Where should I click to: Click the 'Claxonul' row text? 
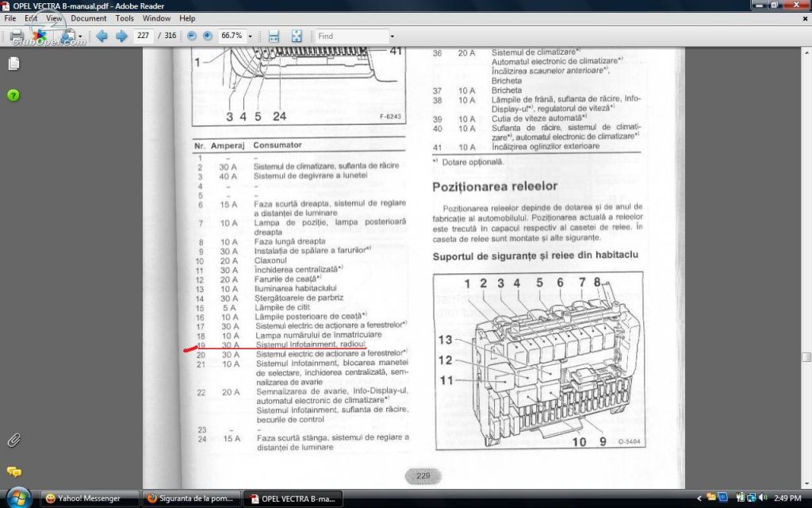pos(270,260)
